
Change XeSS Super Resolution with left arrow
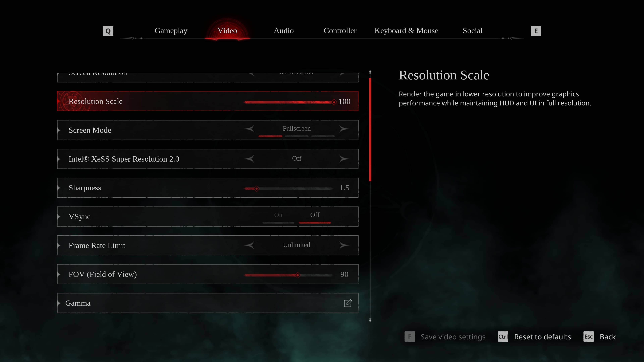(x=249, y=159)
